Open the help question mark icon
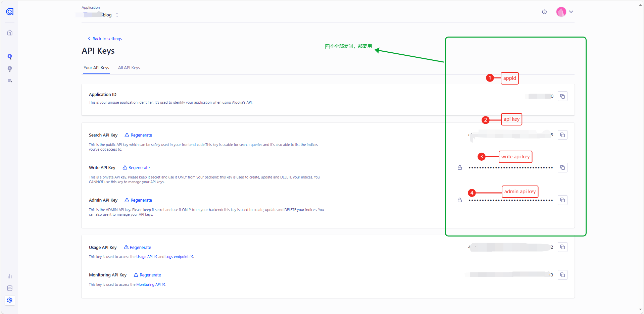Viewport: 644px width, 314px height. click(x=544, y=12)
